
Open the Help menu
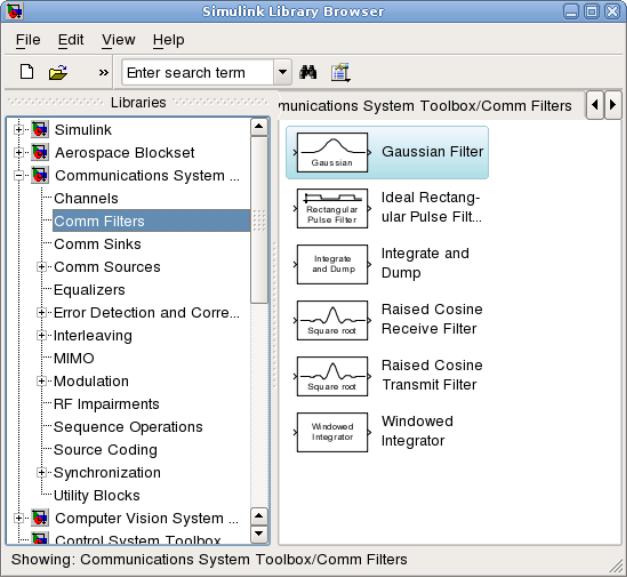point(168,40)
